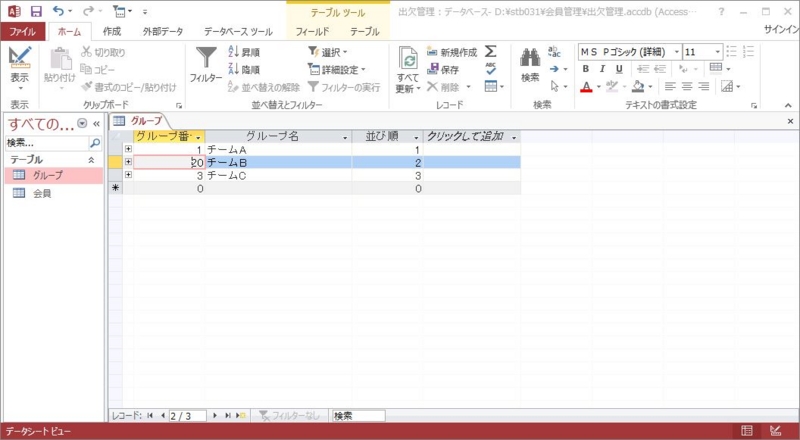The width and height of the screenshot is (800, 440).
Task: Click the Redo arrow in title bar
Action: pos(88,11)
